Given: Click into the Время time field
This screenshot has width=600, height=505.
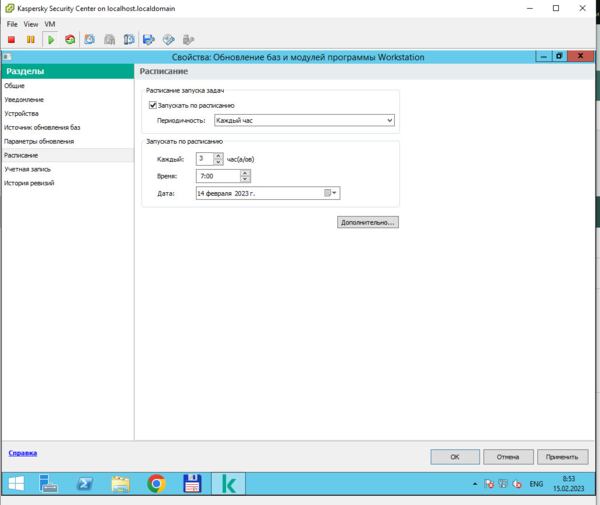Looking at the screenshot, I should click(216, 176).
